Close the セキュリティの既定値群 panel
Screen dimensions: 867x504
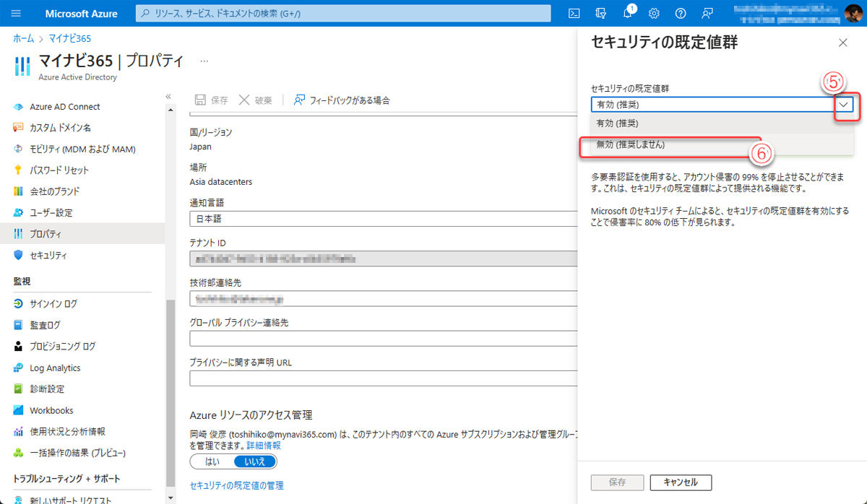pyautogui.click(x=842, y=43)
